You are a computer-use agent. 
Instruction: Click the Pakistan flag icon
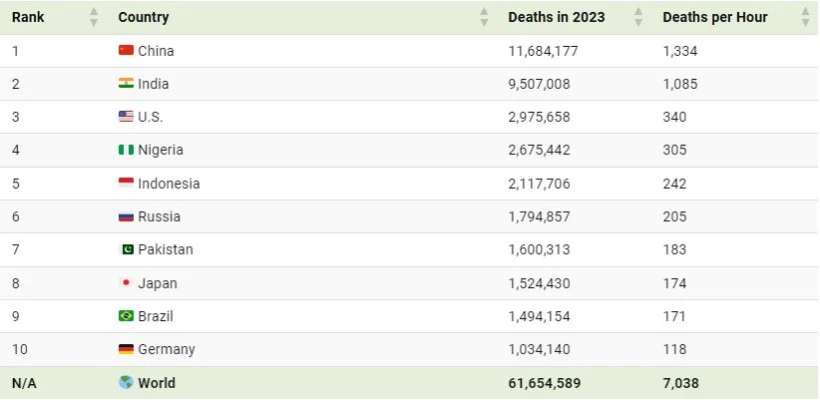pyautogui.click(x=126, y=249)
